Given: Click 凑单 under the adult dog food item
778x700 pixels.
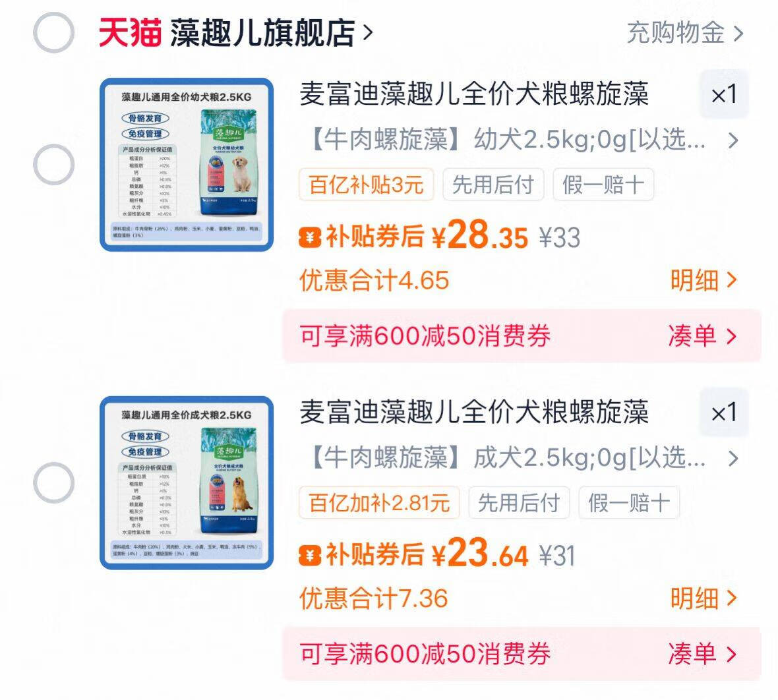Looking at the screenshot, I should 702,655.
